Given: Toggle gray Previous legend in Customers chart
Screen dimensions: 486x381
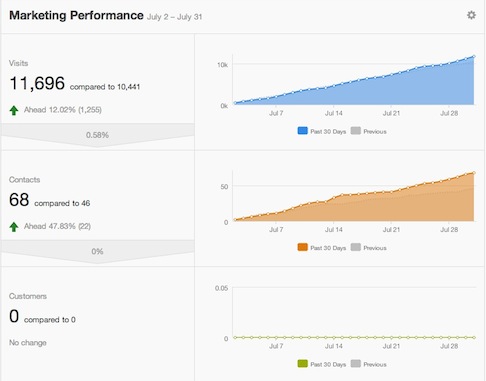Looking at the screenshot, I should click(x=369, y=364).
